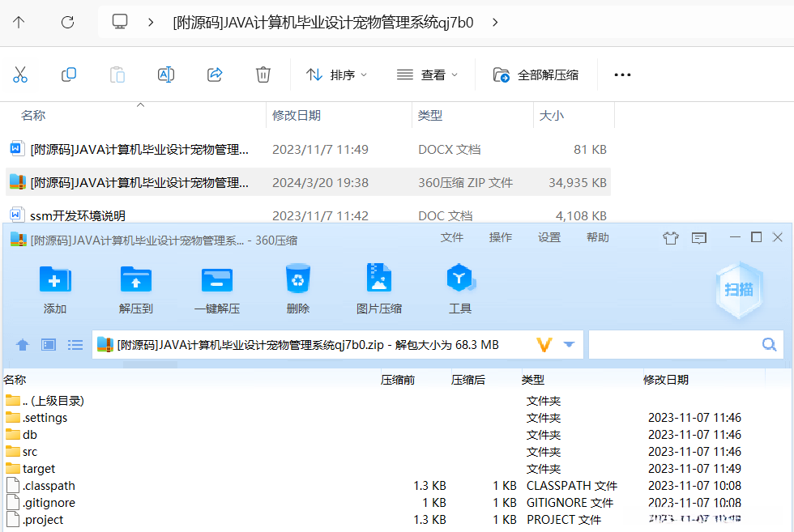This screenshot has width=794, height=532.
Task: Click the 图片压缩 image compress icon
Action: [379, 288]
